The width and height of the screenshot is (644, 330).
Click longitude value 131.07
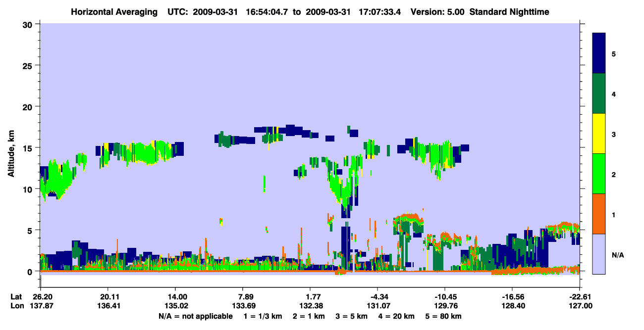coord(377,306)
